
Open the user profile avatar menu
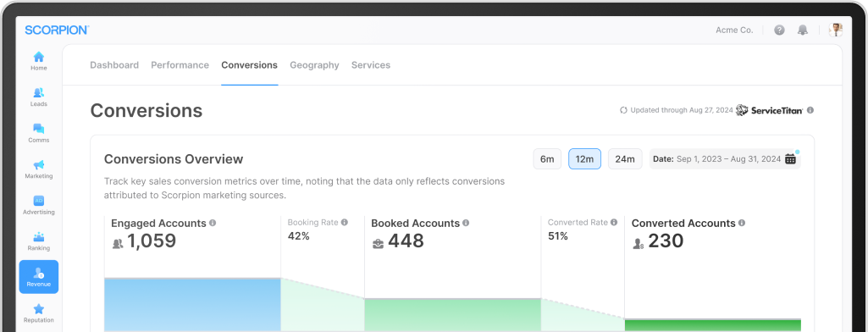835,30
